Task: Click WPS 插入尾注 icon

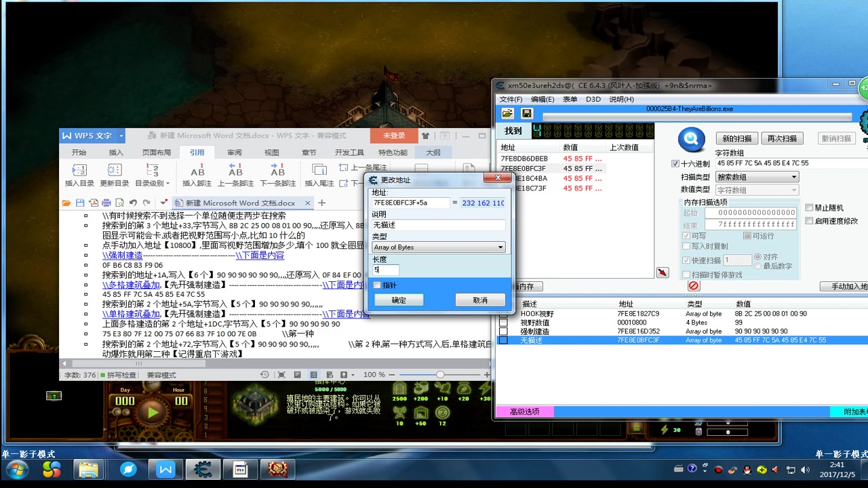Action: (x=319, y=171)
